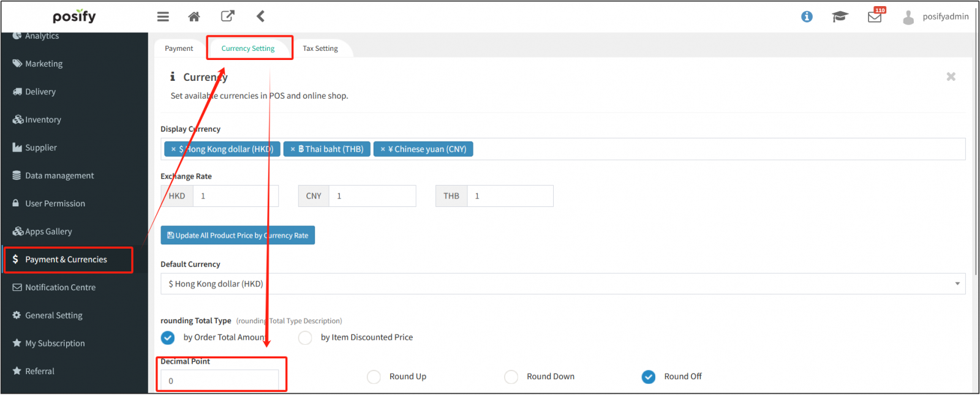The image size is (980, 395).
Task: Select the Round Down radio button
Action: [511, 377]
